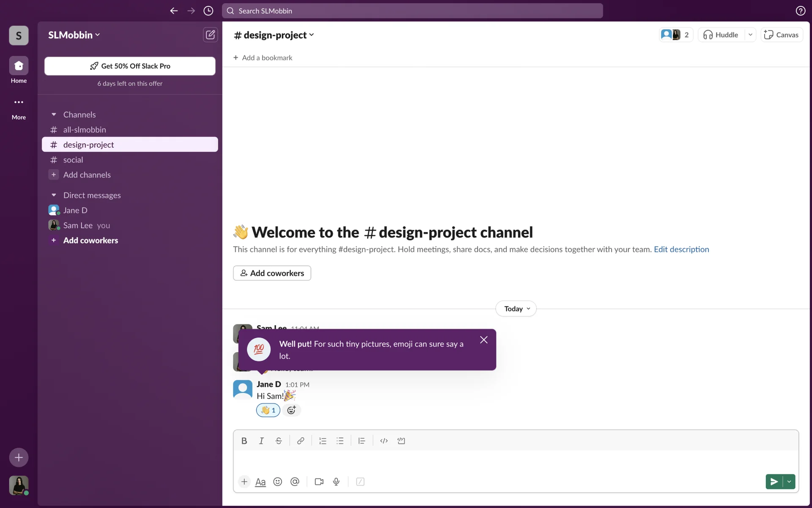
Task: Collapse the Channels section
Action: pyautogui.click(x=54, y=114)
